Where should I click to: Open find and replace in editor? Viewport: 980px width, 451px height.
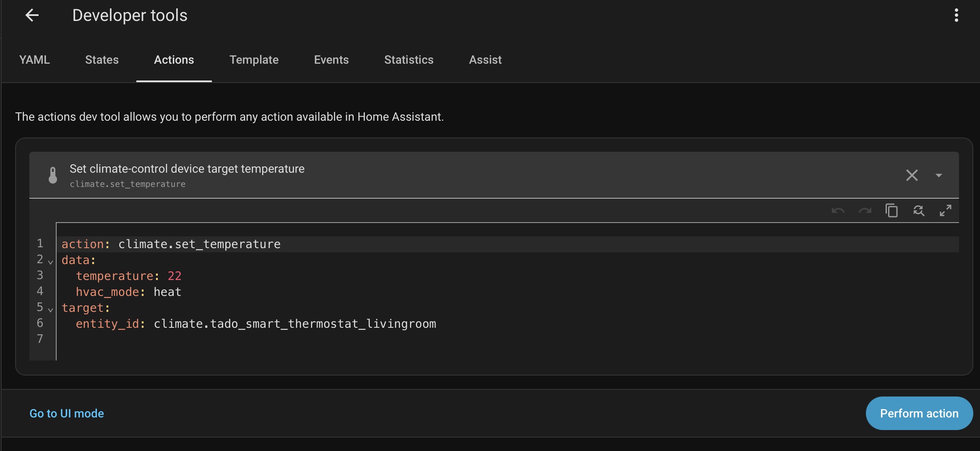click(x=918, y=211)
